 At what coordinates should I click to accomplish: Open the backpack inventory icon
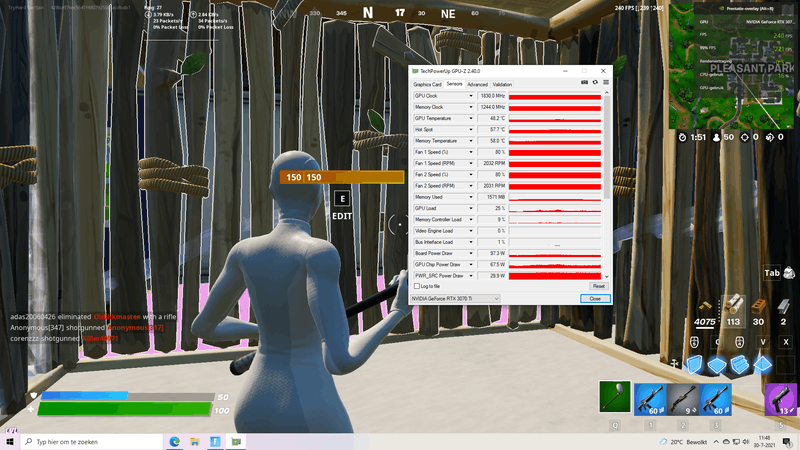click(789, 273)
